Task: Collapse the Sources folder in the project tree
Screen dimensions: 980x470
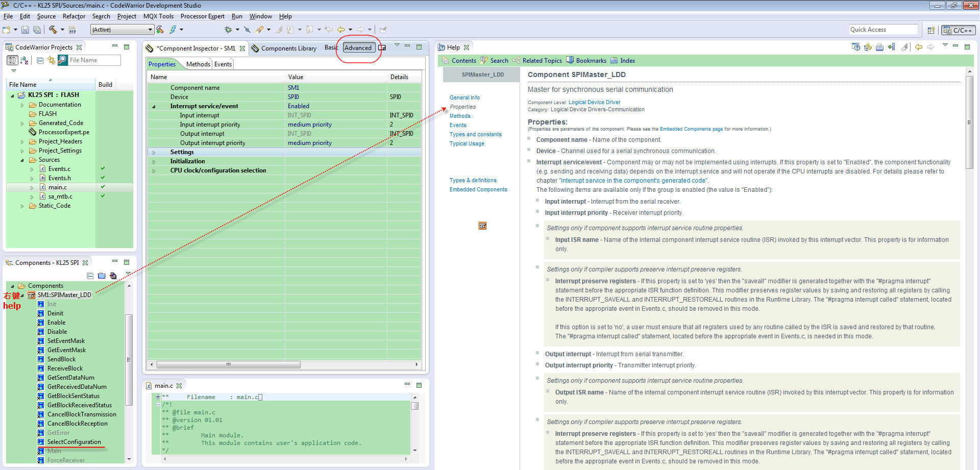Action: tap(22, 160)
